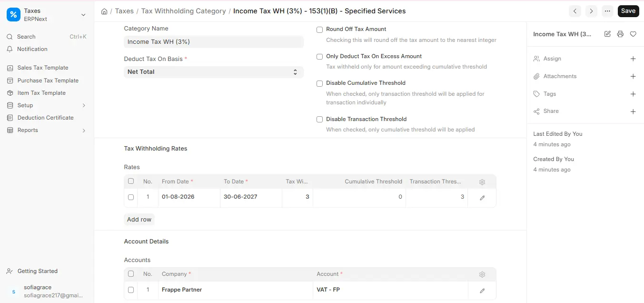Open the three-dot more options menu

click(x=607, y=11)
